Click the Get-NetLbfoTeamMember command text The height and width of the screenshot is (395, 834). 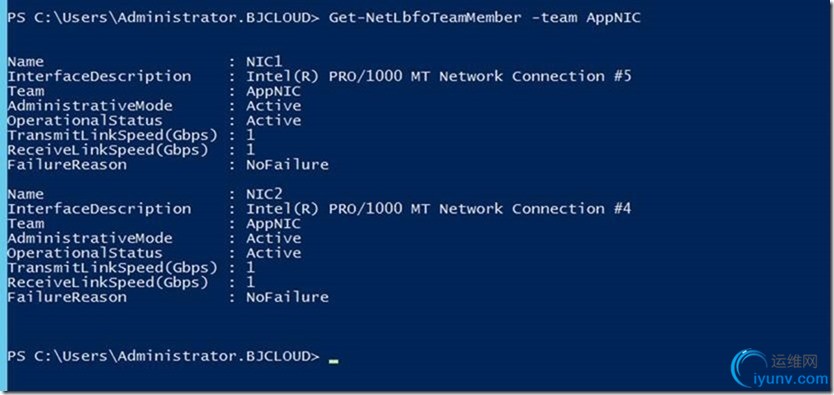425,18
